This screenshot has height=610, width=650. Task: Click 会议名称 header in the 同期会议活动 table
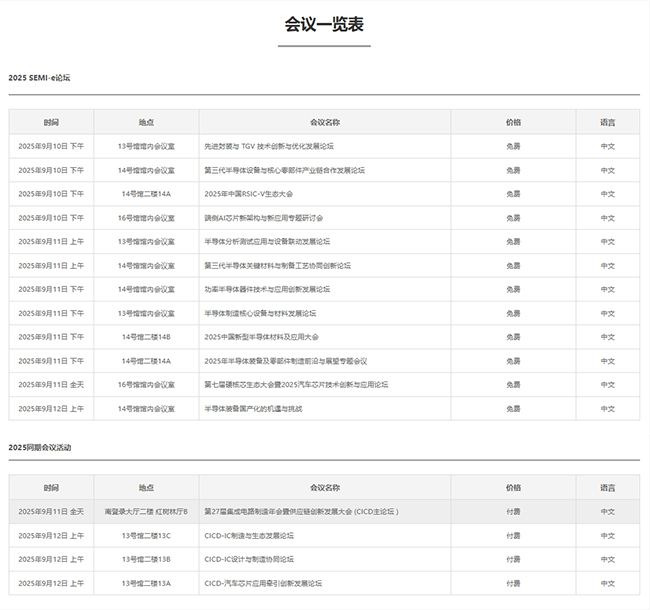[x=325, y=488]
